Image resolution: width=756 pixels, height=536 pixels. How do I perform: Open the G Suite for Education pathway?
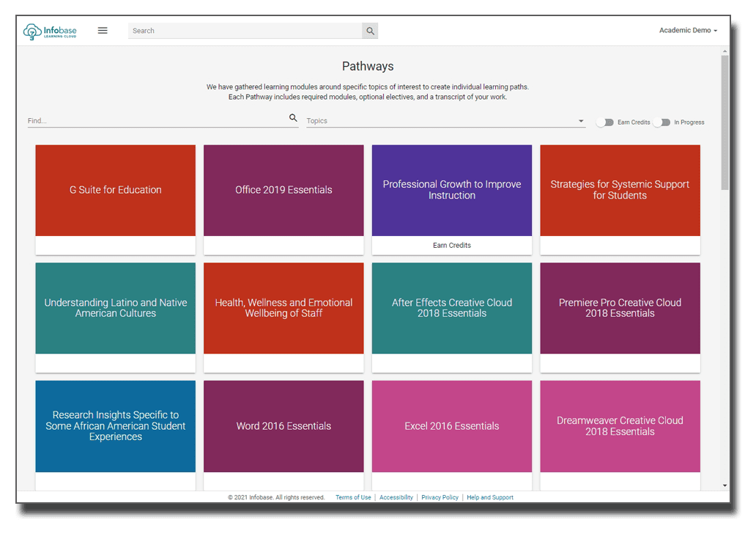point(116,199)
